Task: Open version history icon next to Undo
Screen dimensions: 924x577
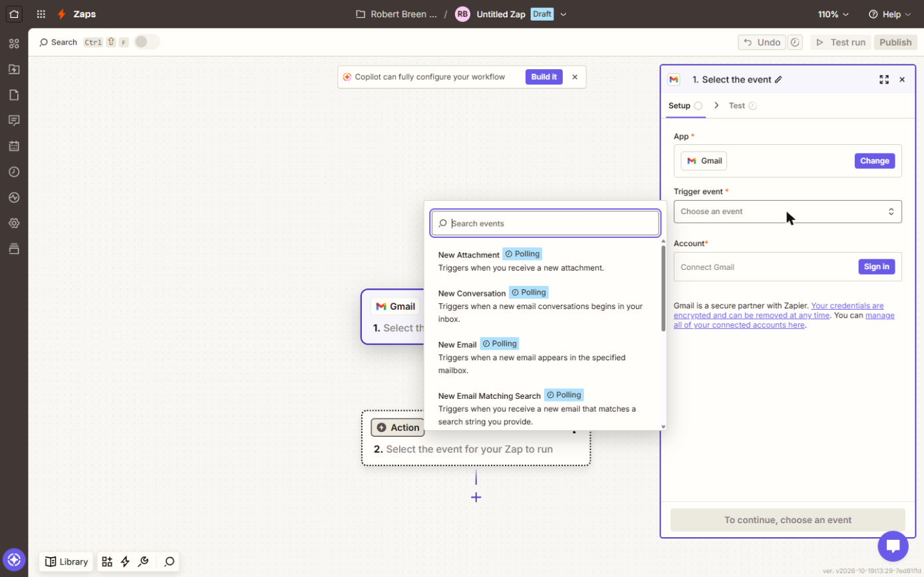Action: coord(794,43)
